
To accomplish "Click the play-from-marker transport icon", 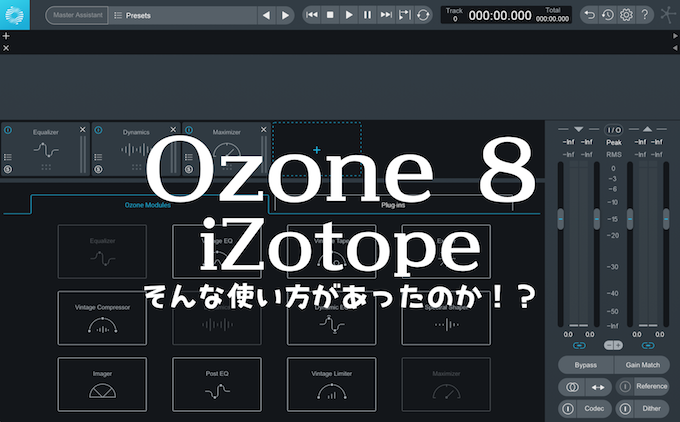I will click(x=404, y=15).
